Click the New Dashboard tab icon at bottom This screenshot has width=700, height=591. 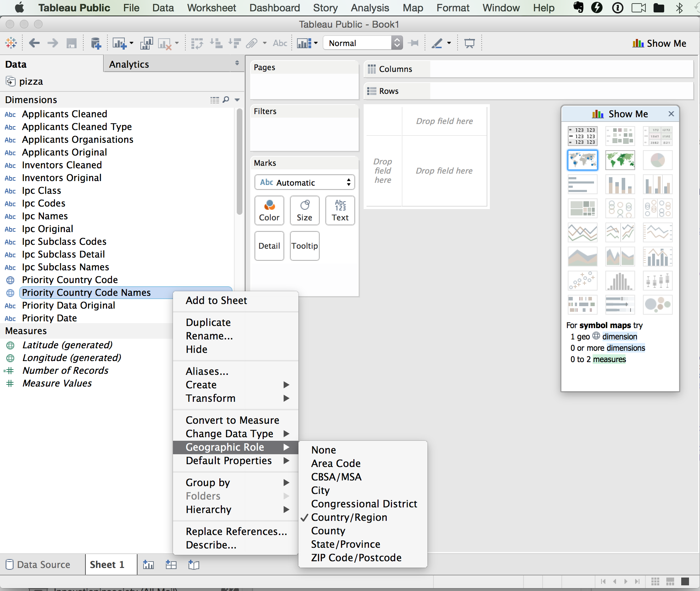[171, 564]
